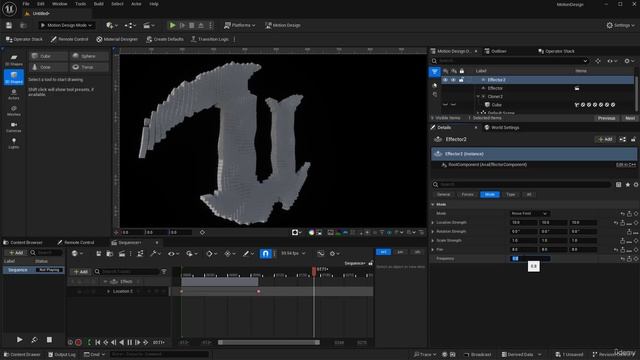
Task: Play the sequence in Remote Control panel
Action: click(20, 340)
